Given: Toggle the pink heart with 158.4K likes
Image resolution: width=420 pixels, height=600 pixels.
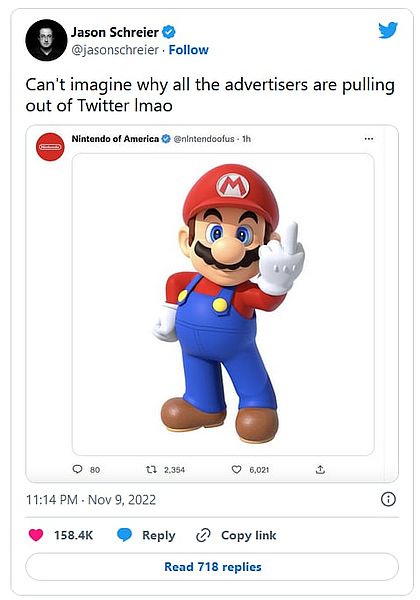Looking at the screenshot, I should tap(36, 535).
